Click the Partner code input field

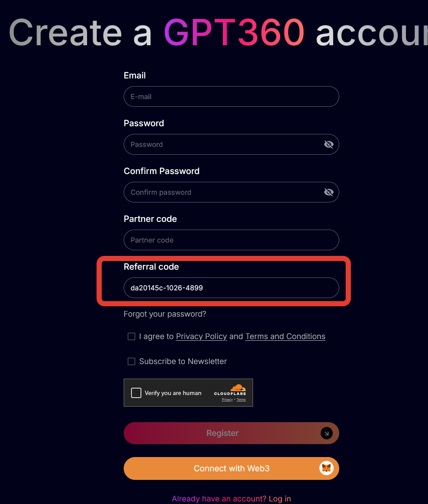(231, 240)
